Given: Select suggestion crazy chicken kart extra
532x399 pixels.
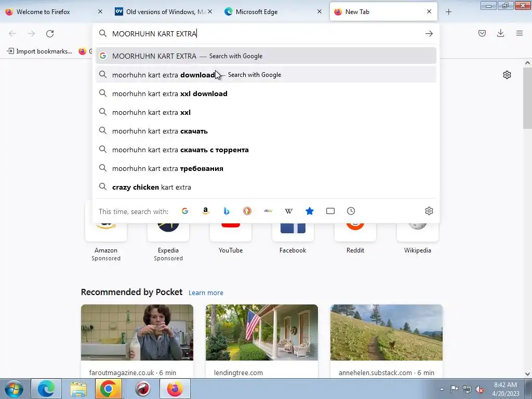Looking at the screenshot, I should click(x=266, y=187).
